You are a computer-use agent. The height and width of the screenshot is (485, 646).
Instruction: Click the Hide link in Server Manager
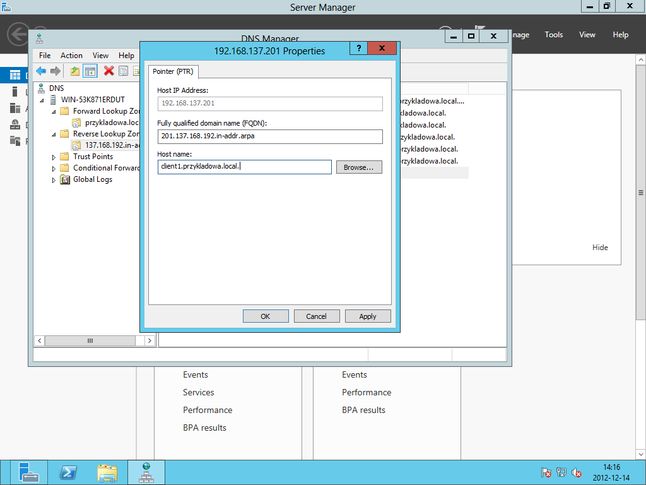coord(600,247)
